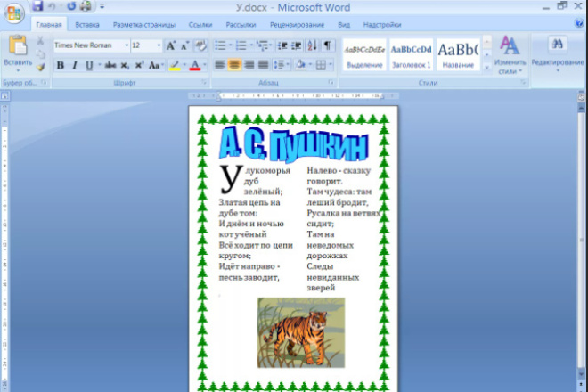Activate the Format Painter brush
Viewport: 588px width, 392px height.
40,67
